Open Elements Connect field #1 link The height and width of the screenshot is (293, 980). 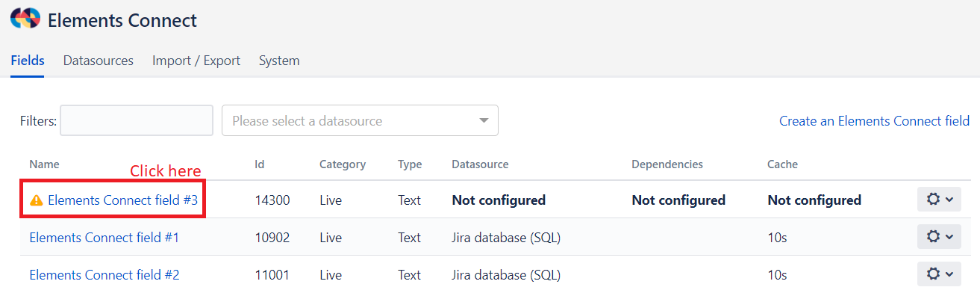pos(104,238)
